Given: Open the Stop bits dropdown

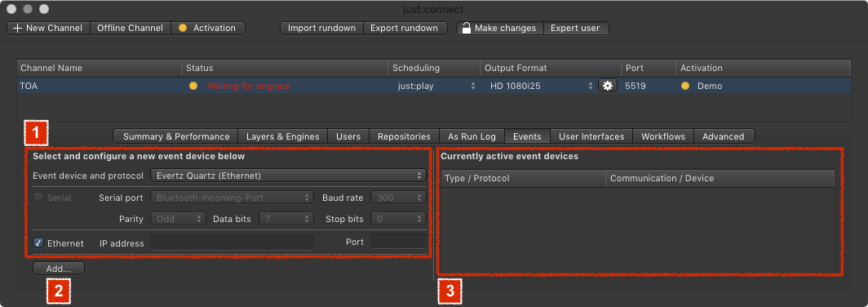Looking at the screenshot, I should point(398,219).
